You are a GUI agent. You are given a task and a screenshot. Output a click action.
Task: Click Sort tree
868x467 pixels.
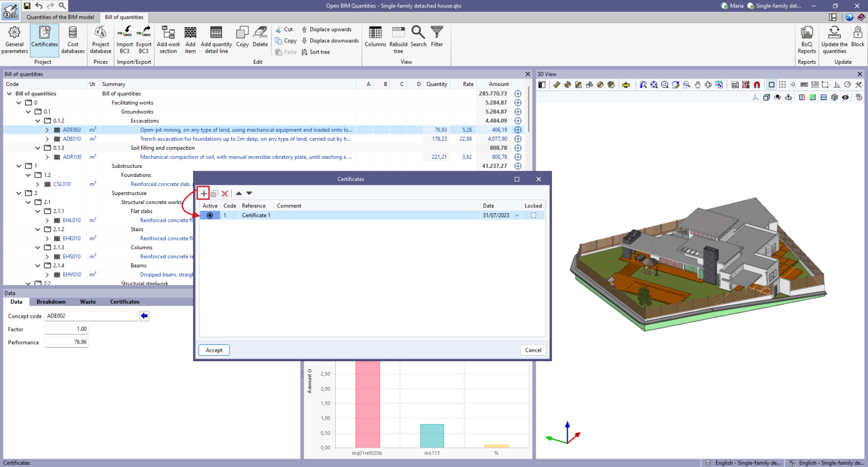click(315, 52)
